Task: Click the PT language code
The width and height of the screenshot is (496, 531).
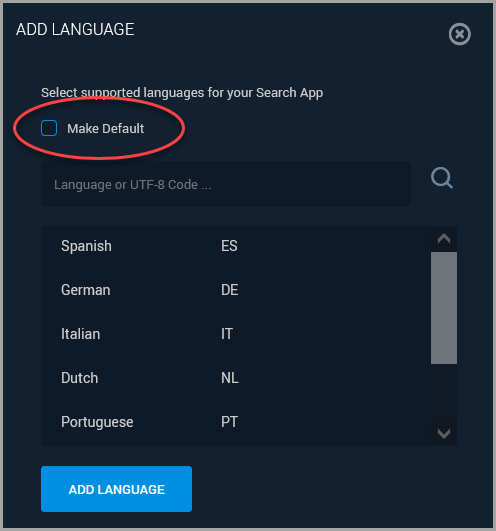Action: (229, 422)
